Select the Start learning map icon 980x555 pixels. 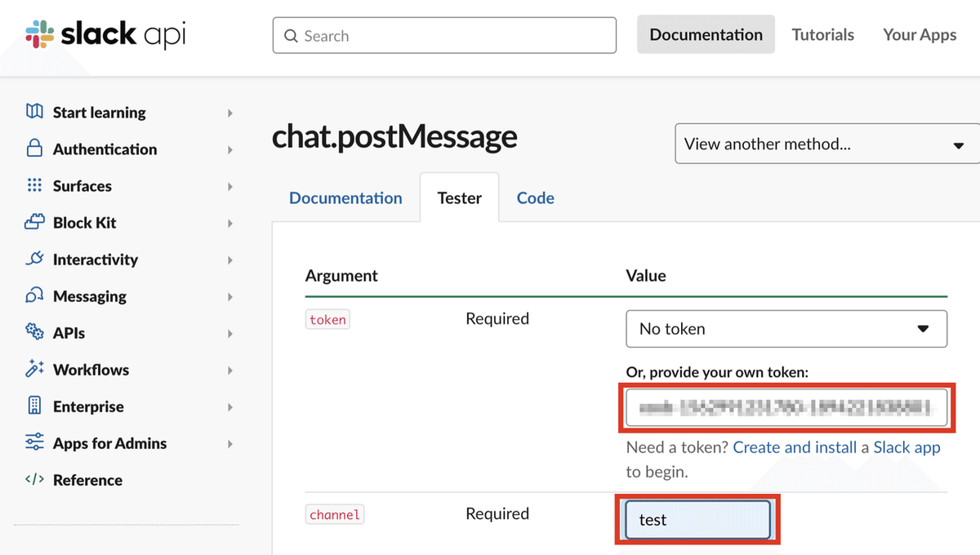point(33,112)
